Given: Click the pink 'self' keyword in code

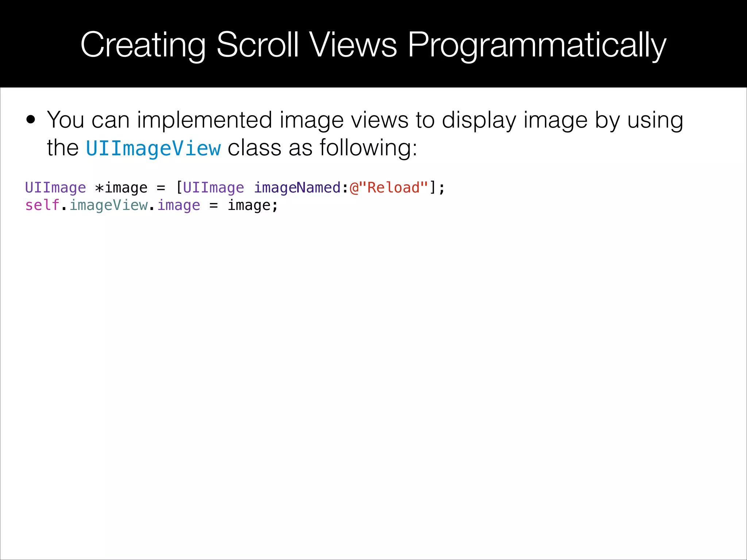Looking at the screenshot, I should click(42, 205).
